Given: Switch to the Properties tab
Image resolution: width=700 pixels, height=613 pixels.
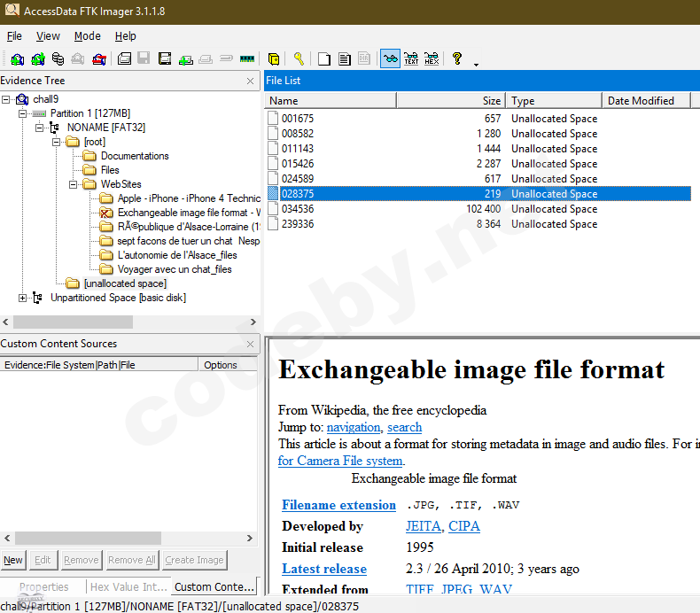Looking at the screenshot, I should pos(43,586).
